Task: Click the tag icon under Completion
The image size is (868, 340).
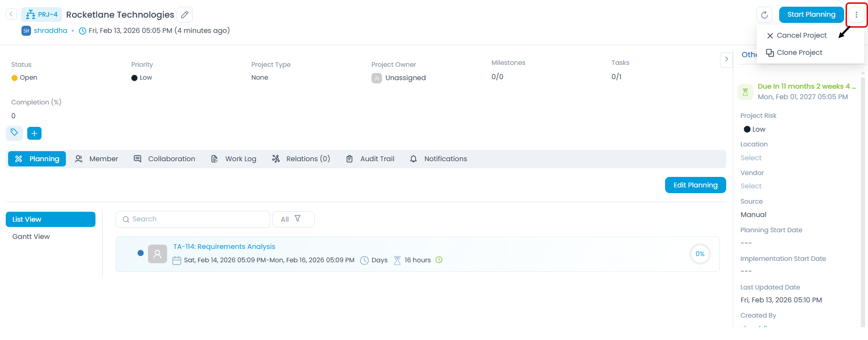Action: click(x=14, y=133)
